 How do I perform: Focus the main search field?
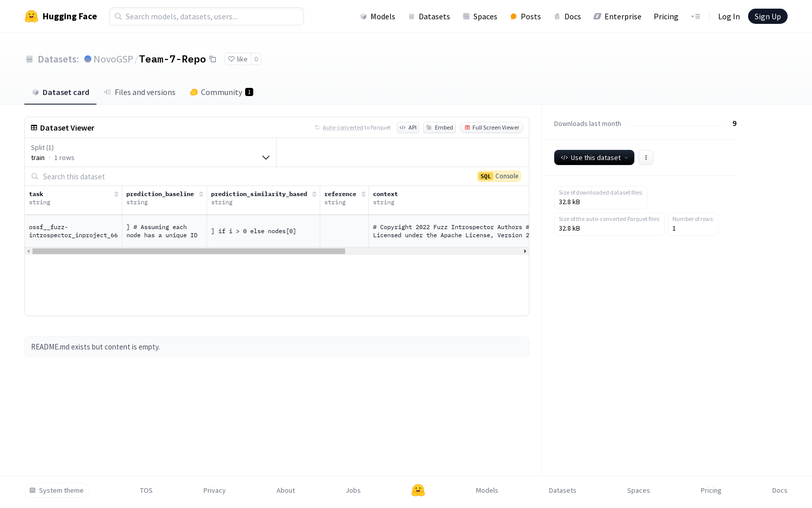(207, 16)
